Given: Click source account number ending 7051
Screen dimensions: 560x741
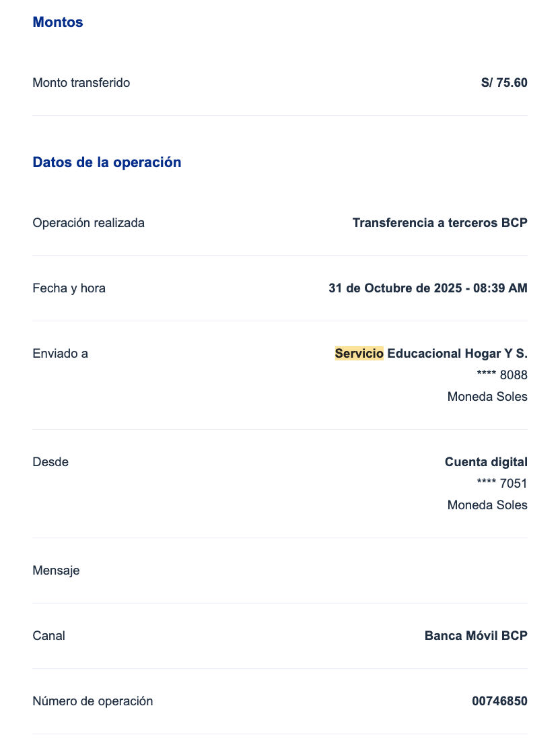Looking at the screenshot, I should (x=501, y=484).
